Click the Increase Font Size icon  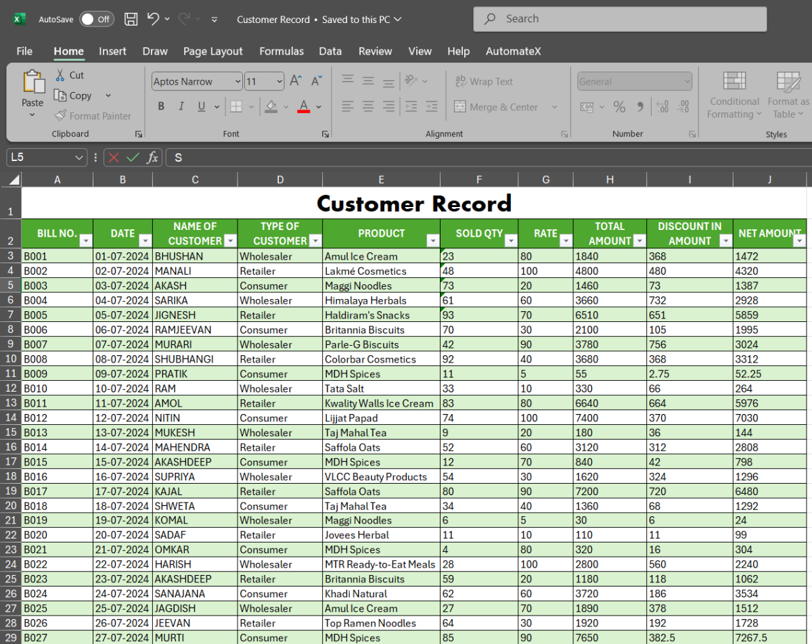[x=296, y=81]
